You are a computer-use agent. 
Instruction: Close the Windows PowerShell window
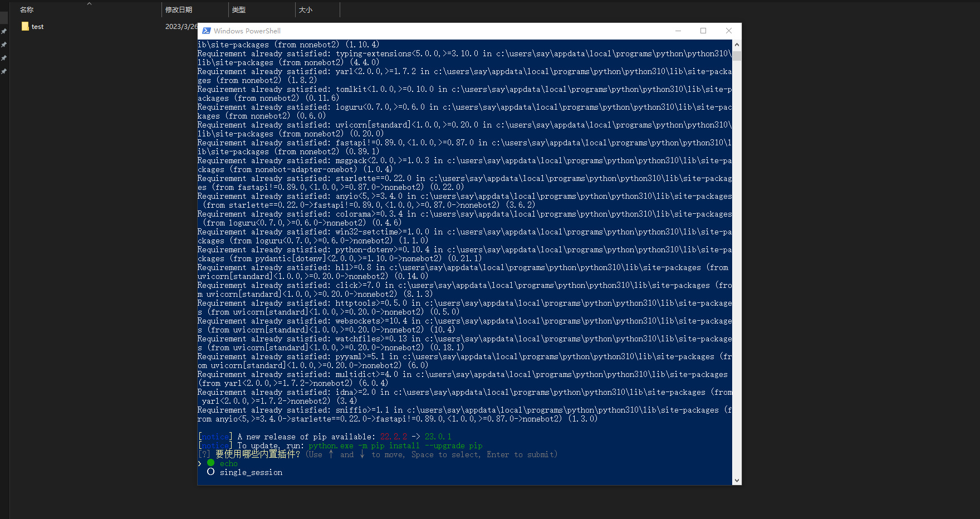click(x=729, y=31)
